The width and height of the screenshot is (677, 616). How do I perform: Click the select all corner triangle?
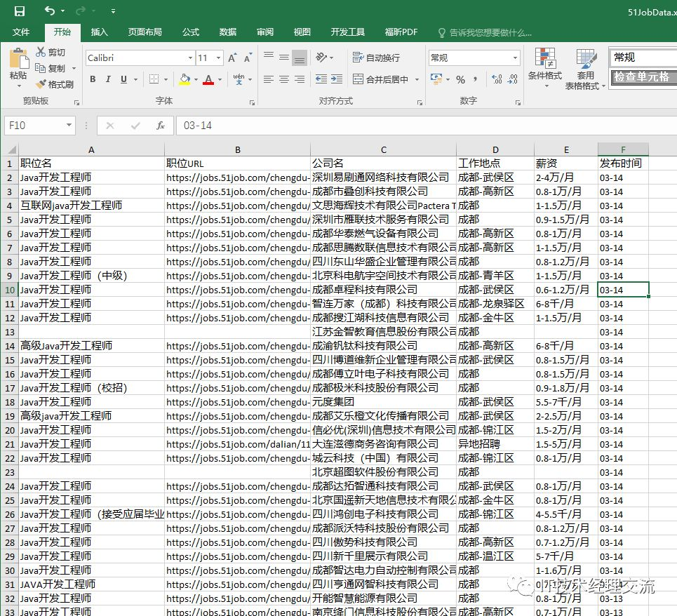pos(11,150)
